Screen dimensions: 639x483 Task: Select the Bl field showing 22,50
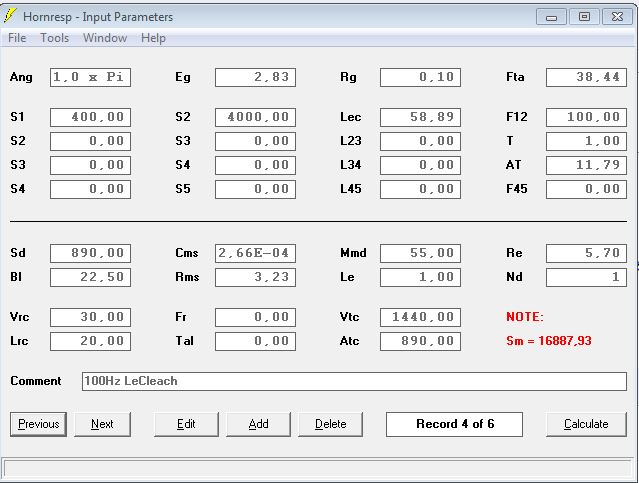coord(90,278)
